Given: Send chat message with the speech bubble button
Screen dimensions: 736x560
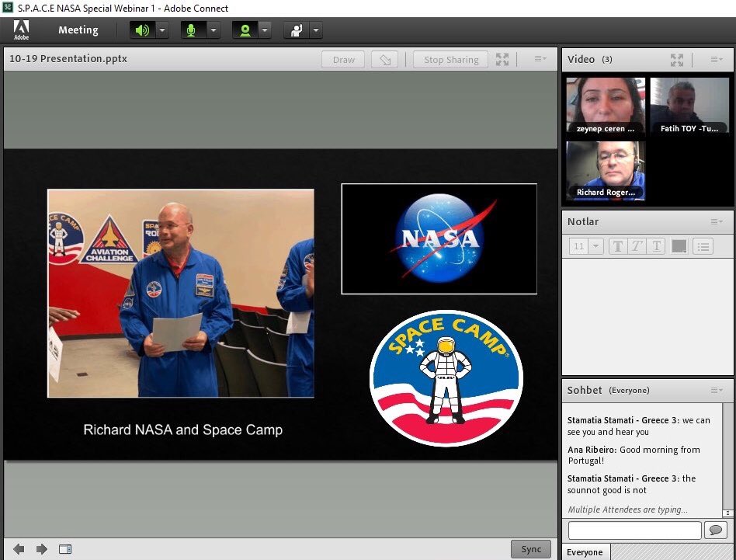Looking at the screenshot, I should pos(715,530).
